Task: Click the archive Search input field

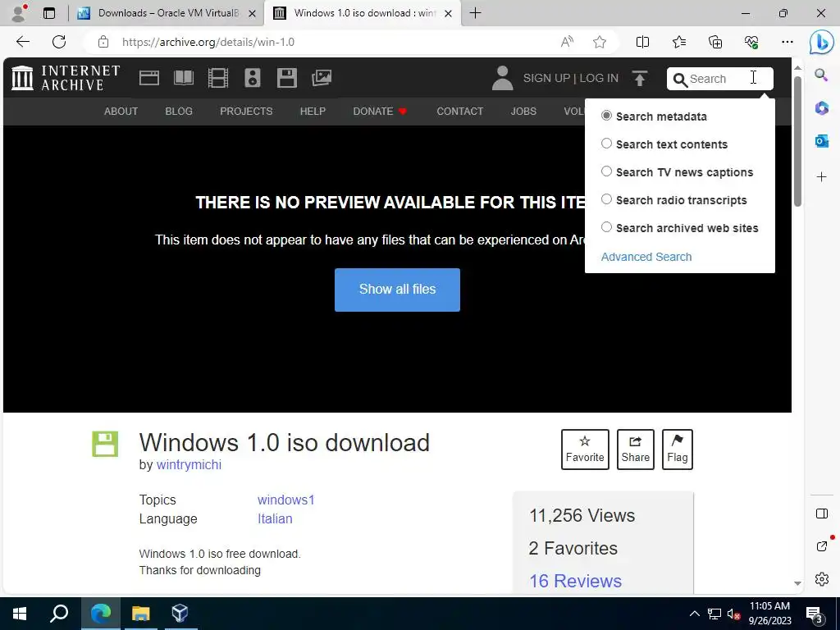Action: tap(720, 79)
